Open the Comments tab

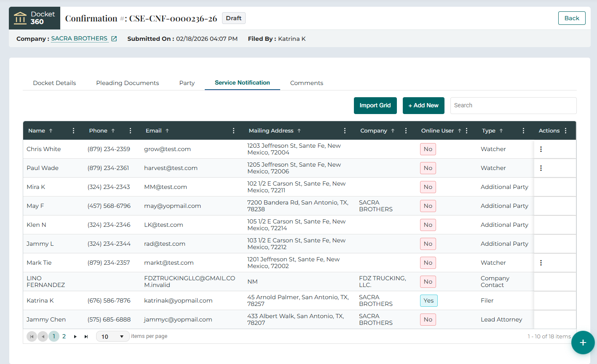point(306,83)
